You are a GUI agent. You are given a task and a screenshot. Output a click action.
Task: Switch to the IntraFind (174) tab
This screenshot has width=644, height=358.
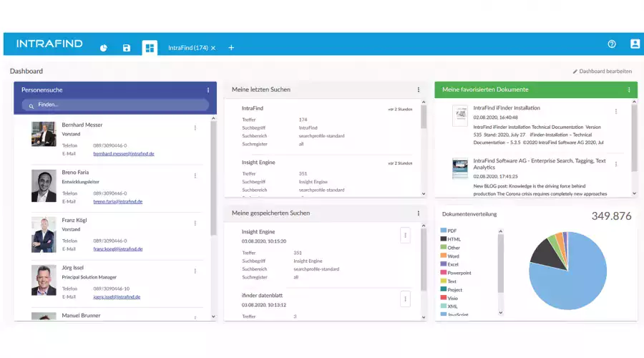point(187,48)
